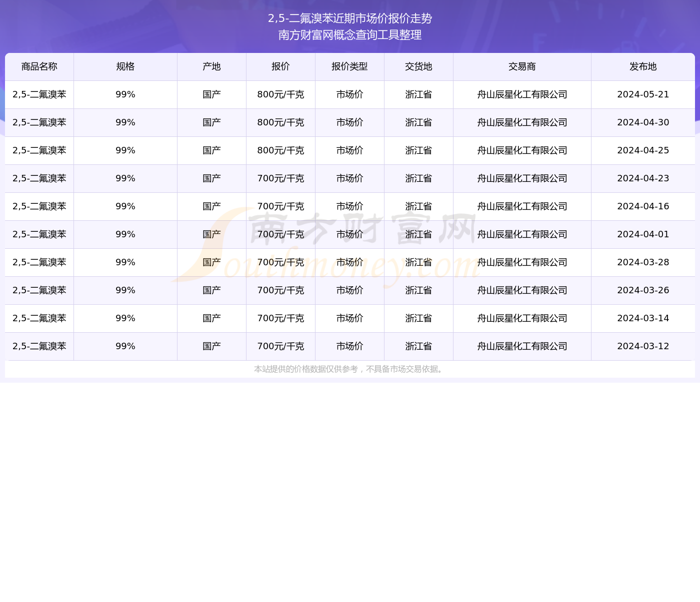Click 市场价 type in the 2024-03-14 row

[x=349, y=319]
